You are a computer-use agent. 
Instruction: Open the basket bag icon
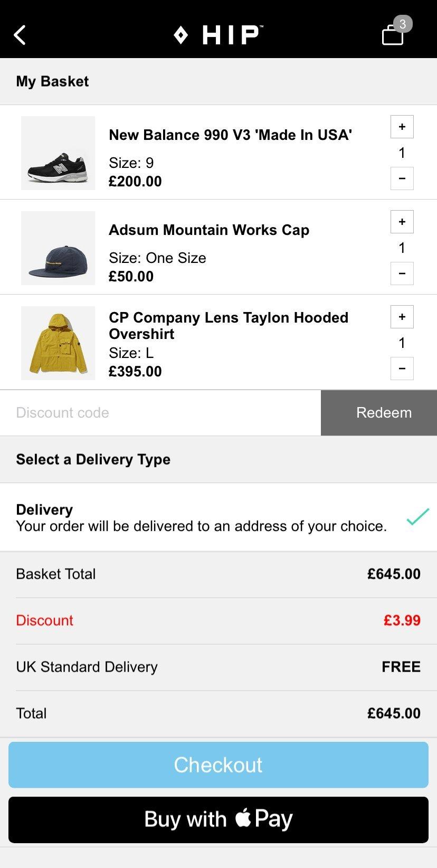click(393, 35)
